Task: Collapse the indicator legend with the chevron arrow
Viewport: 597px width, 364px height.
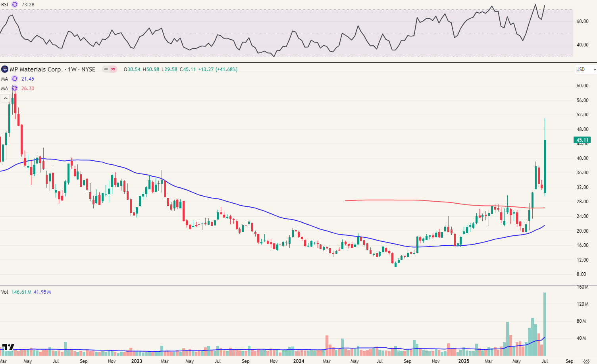Action: pos(6,98)
